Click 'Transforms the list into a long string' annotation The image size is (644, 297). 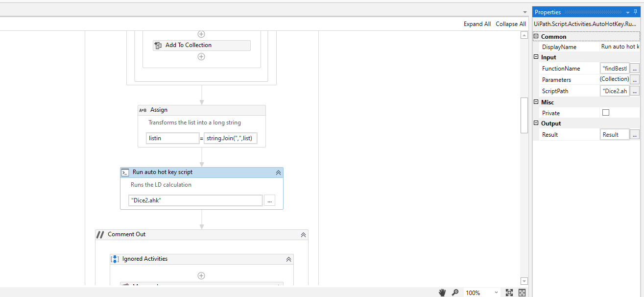pos(195,123)
